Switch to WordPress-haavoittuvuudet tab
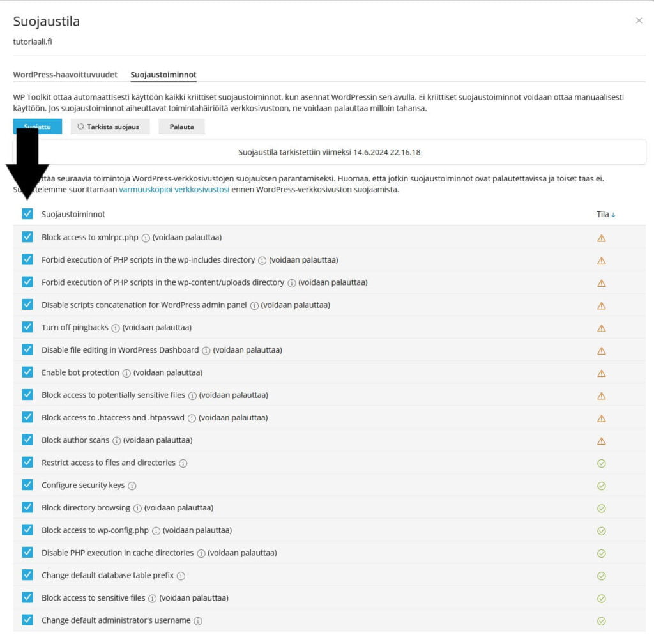654x644 pixels. click(65, 75)
